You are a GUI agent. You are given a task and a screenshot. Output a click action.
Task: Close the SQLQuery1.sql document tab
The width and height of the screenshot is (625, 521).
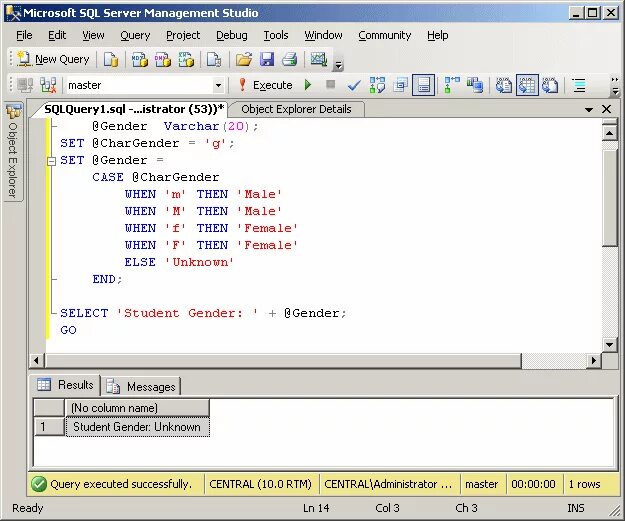(606, 109)
